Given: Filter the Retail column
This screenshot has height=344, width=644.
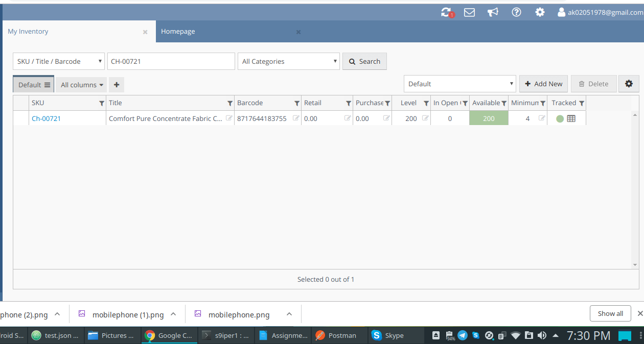Looking at the screenshot, I should pos(349,103).
